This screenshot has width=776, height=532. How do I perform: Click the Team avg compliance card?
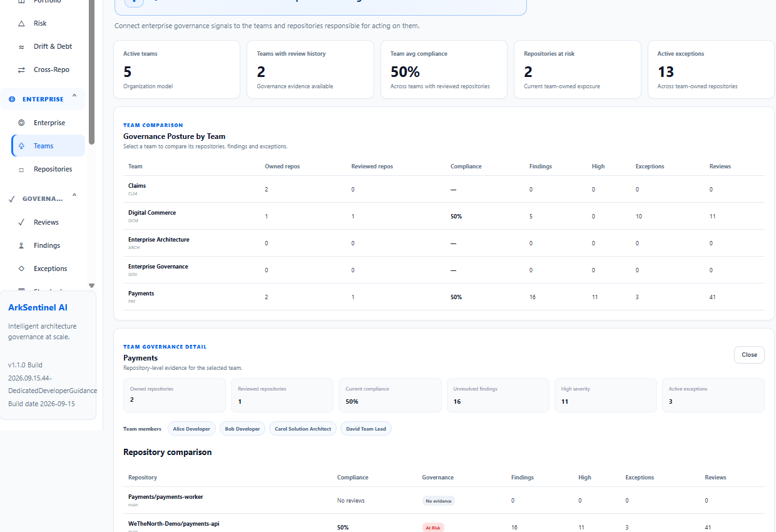(x=444, y=69)
